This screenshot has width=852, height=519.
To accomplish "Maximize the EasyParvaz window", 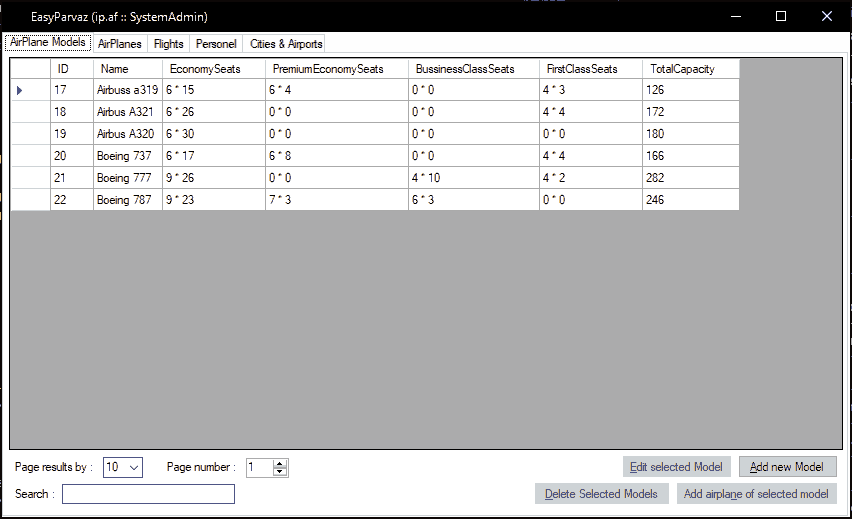I will 781,16.
